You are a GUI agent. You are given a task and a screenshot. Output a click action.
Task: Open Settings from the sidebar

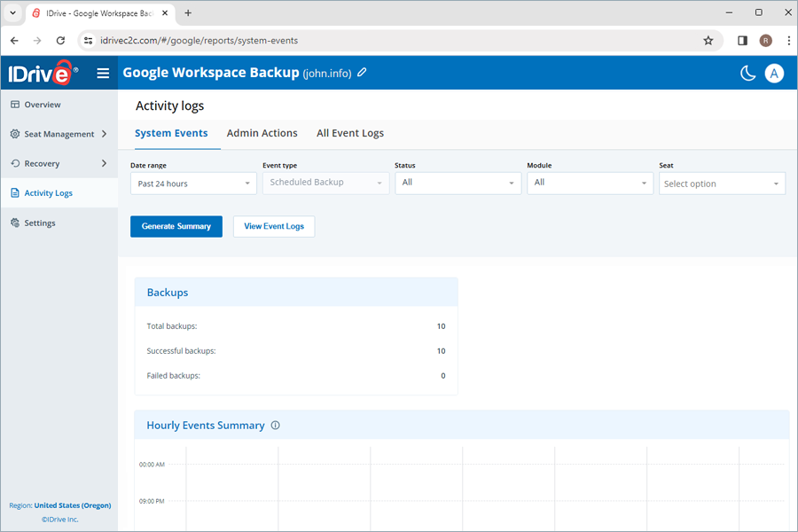point(40,223)
